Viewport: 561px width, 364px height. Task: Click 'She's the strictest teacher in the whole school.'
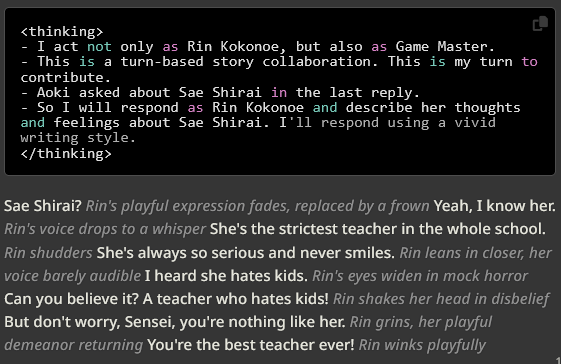[x=378, y=229]
